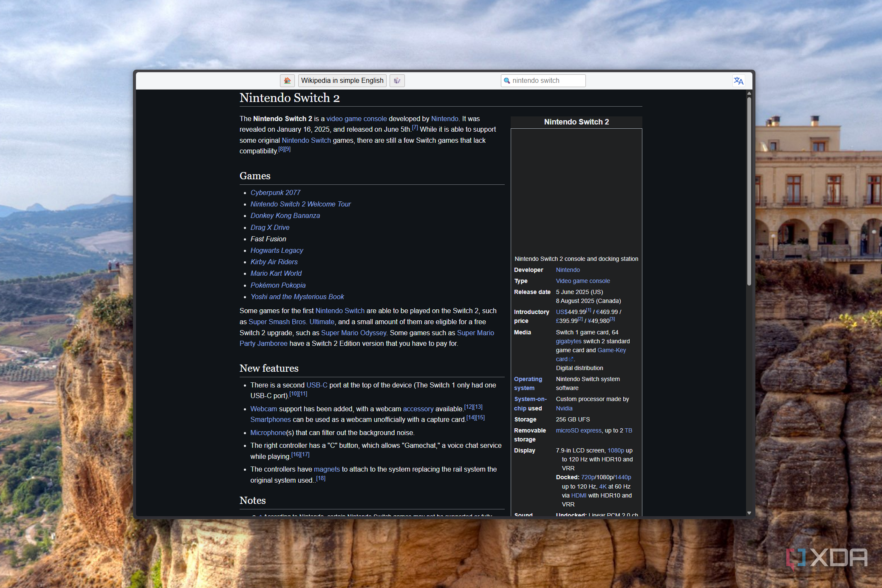Open the Kirby Air Riders link
The height and width of the screenshot is (588, 882).
point(274,262)
